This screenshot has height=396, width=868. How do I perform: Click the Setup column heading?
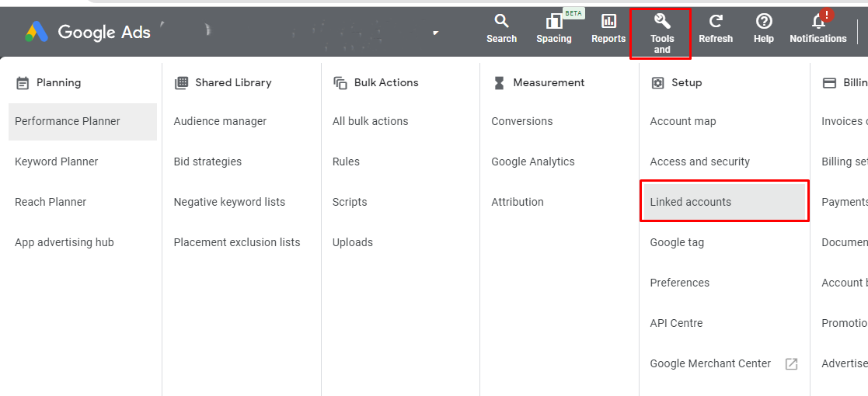pyautogui.click(x=686, y=82)
